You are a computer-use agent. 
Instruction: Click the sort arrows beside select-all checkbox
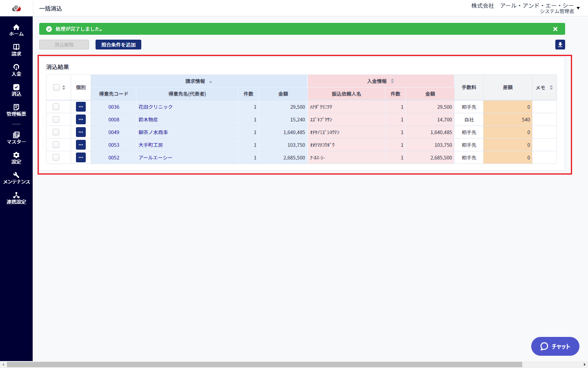tap(64, 88)
